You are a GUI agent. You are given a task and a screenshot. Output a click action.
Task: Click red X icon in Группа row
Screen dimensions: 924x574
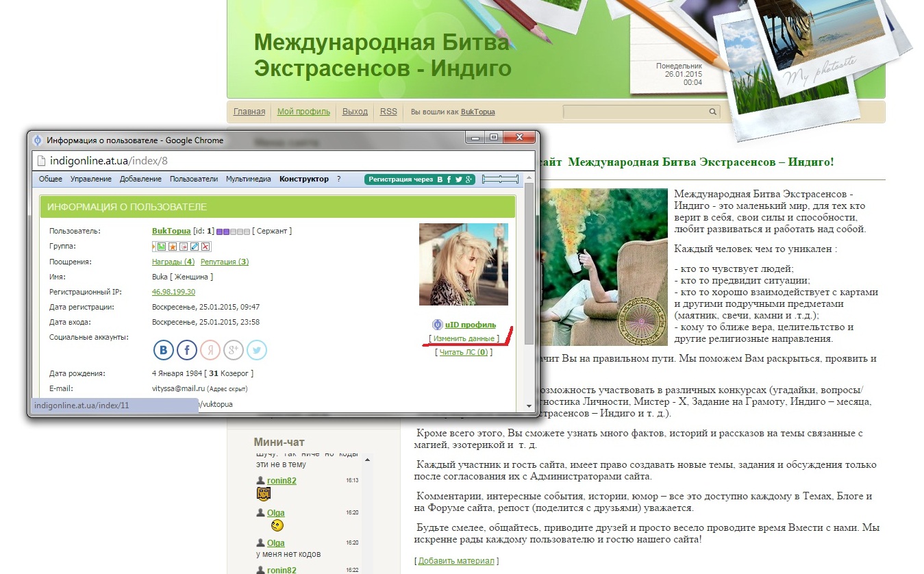(x=205, y=247)
